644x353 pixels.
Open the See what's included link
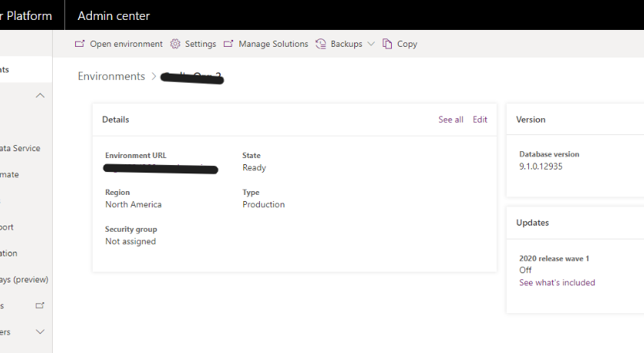(x=557, y=282)
